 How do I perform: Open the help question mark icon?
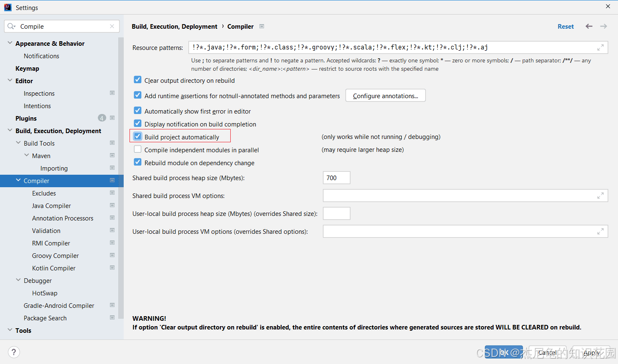14,352
